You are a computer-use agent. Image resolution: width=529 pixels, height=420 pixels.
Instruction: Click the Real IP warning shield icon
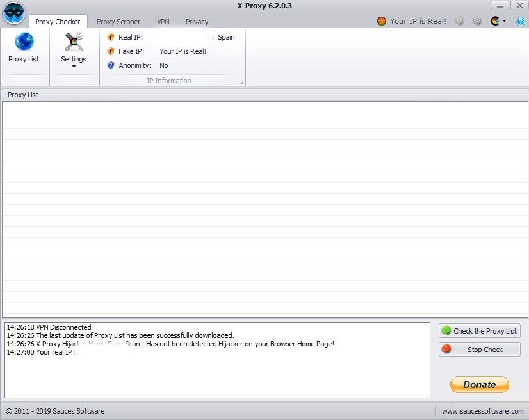[x=111, y=37]
